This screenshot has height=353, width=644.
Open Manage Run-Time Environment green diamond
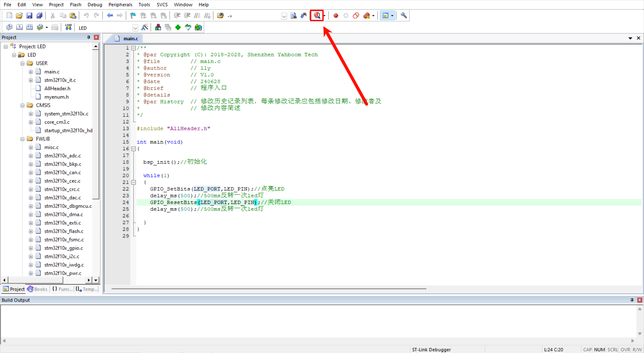click(x=178, y=28)
